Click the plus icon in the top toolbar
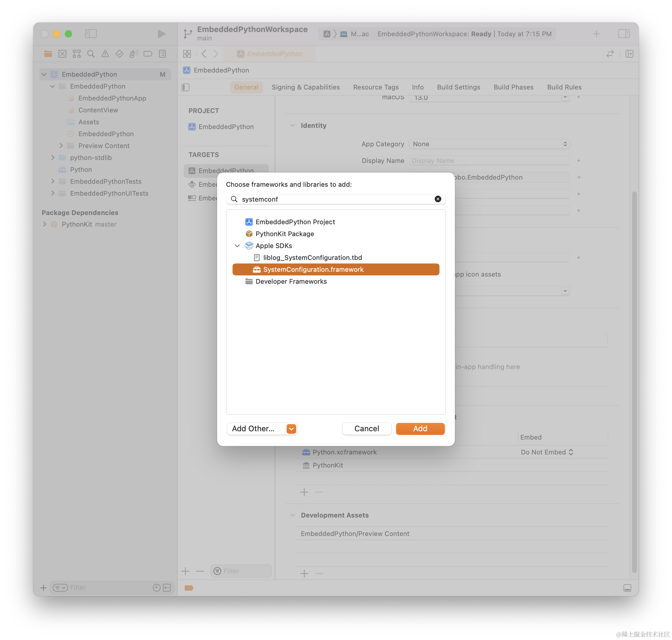 (x=596, y=34)
